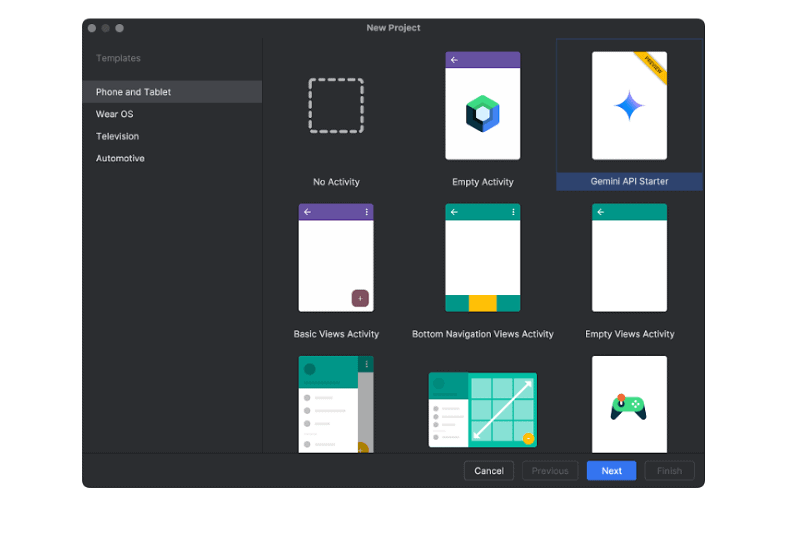The width and height of the screenshot is (800, 534).
Task: Switch to Wear OS templates
Action: click(172, 114)
